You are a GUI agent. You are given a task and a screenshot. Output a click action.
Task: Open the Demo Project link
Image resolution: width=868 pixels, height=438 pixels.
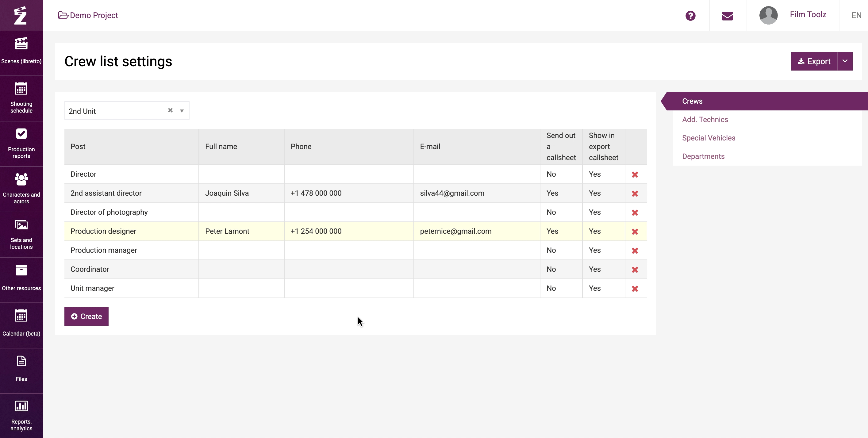[88, 16]
